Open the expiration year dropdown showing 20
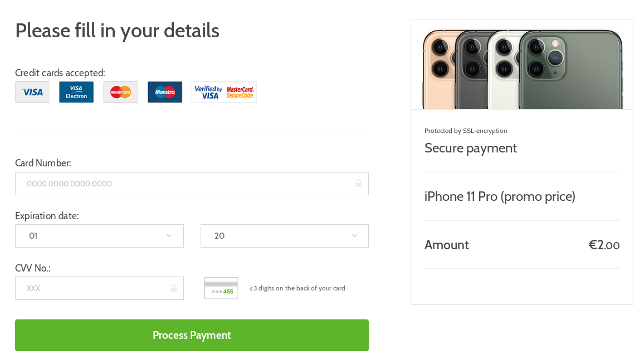 [x=285, y=236]
